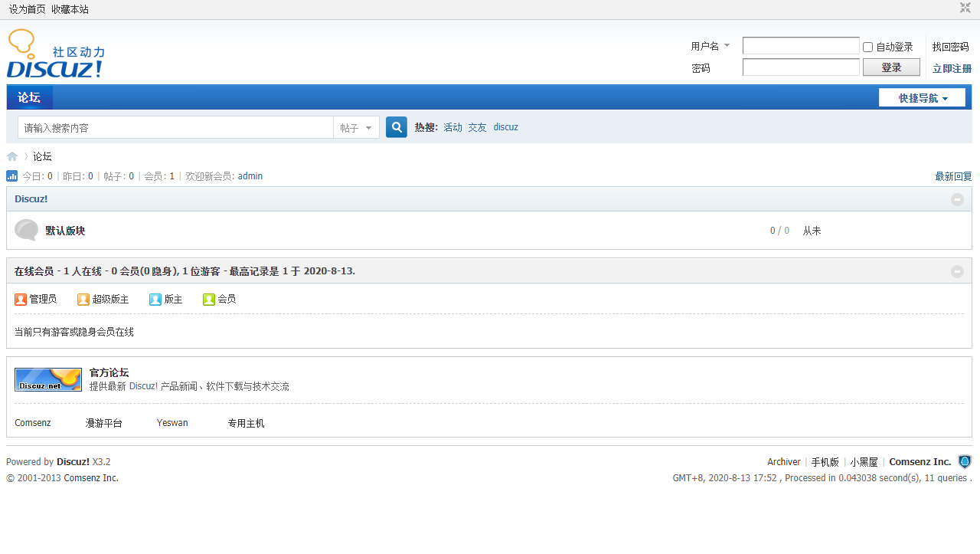Click 设为首页 in top bar
This screenshot has height=554, width=980.
point(27,9)
